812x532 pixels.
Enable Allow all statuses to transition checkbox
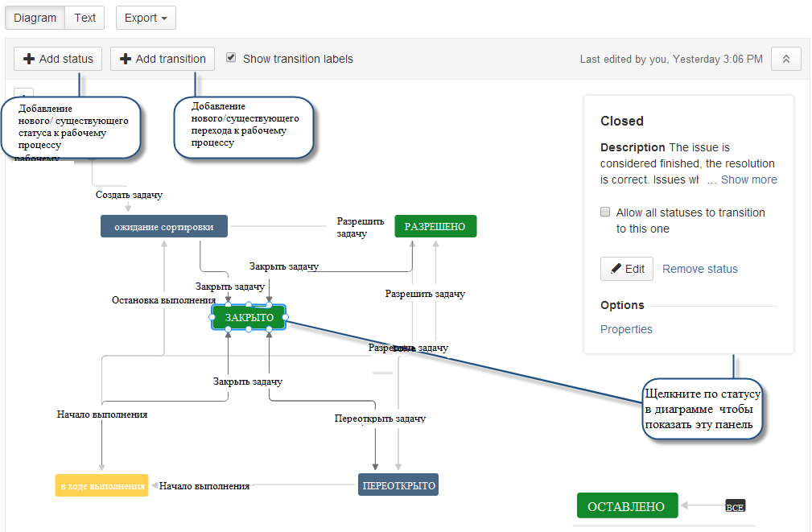pos(605,212)
